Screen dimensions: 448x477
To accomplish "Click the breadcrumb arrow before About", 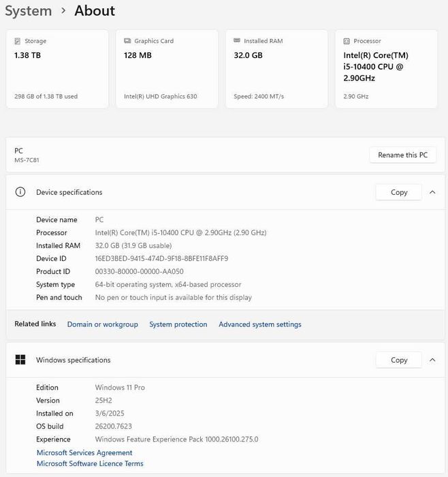I will [x=63, y=11].
